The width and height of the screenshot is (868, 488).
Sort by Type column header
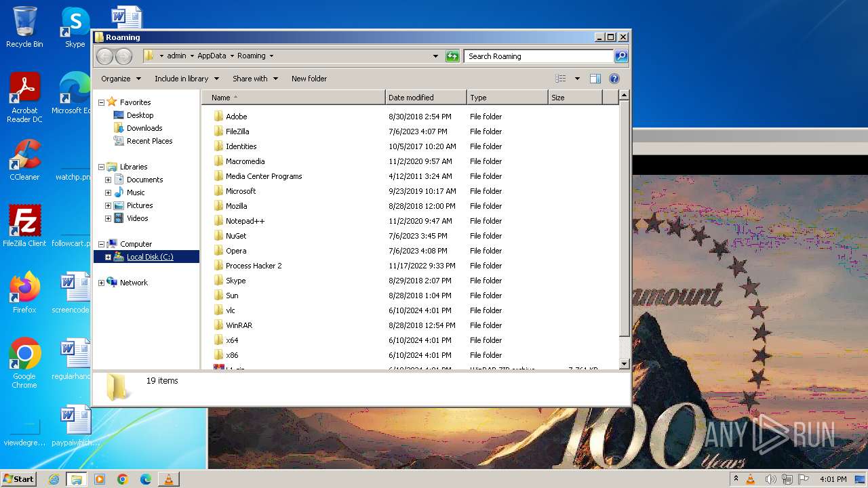[507, 98]
